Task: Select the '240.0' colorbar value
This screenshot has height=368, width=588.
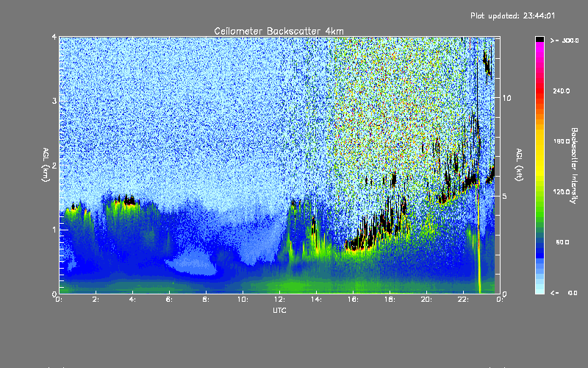Action: [x=562, y=91]
